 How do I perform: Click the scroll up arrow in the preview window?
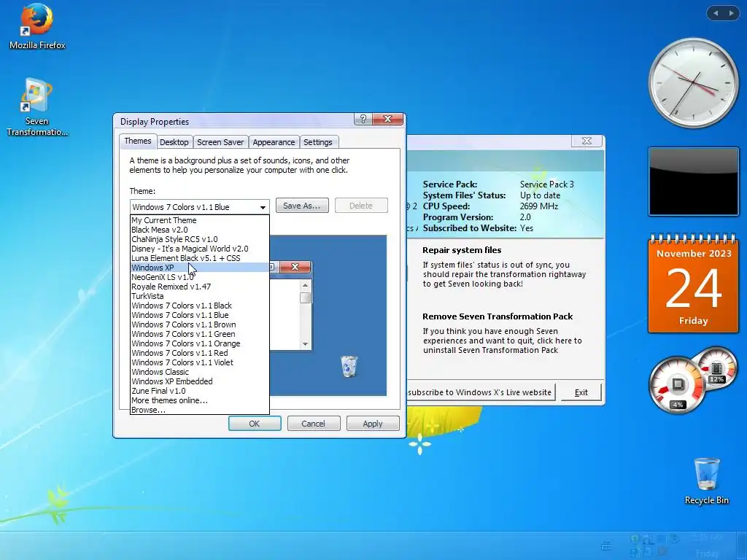[306, 285]
